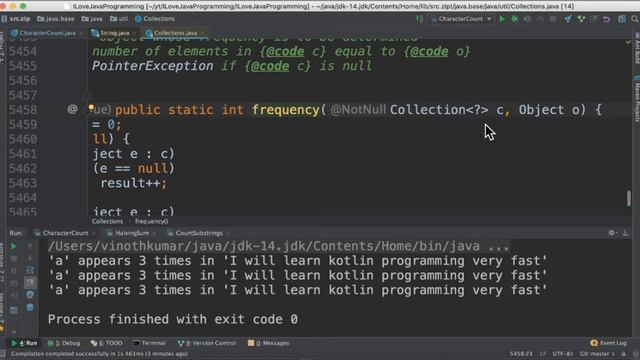This screenshot has width=640, height=360.
Task: Collapse the fold marker near line 5457
Action: [87, 96]
